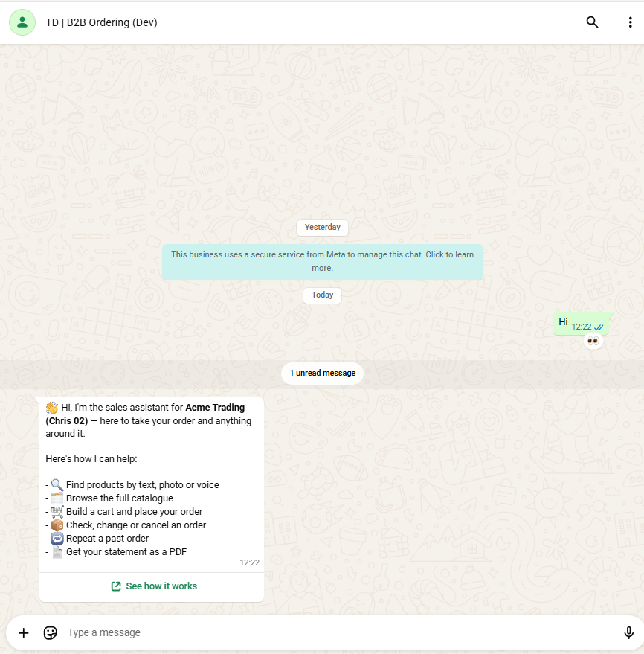Click the Acme Trading (Chris 02) bold text
Image resolution: width=644 pixels, height=654 pixels.
tap(145, 414)
